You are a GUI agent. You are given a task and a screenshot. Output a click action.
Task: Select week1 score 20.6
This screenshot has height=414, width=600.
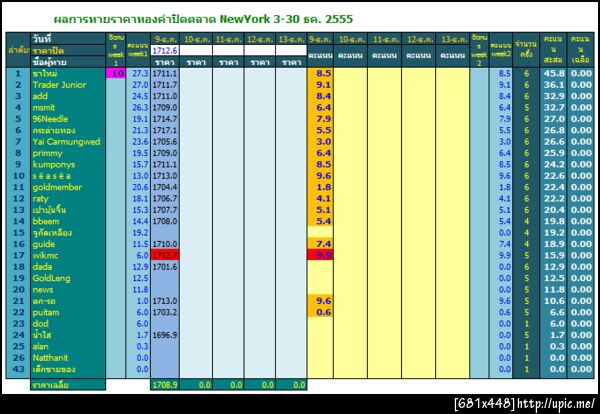[138, 187]
